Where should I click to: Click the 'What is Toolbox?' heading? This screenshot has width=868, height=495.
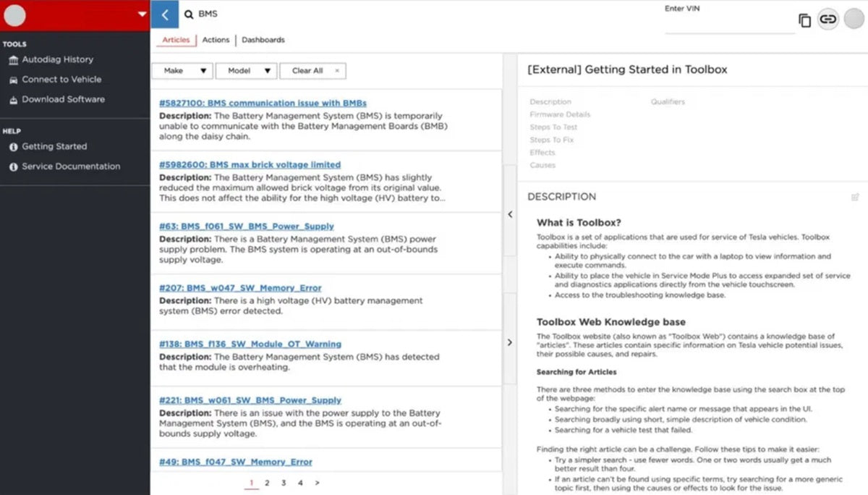tap(579, 223)
